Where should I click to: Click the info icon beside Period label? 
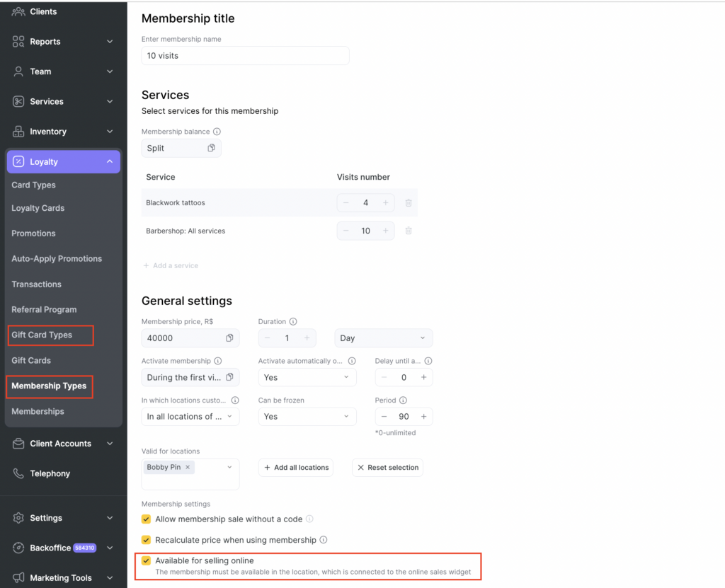[x=403, y=400]
